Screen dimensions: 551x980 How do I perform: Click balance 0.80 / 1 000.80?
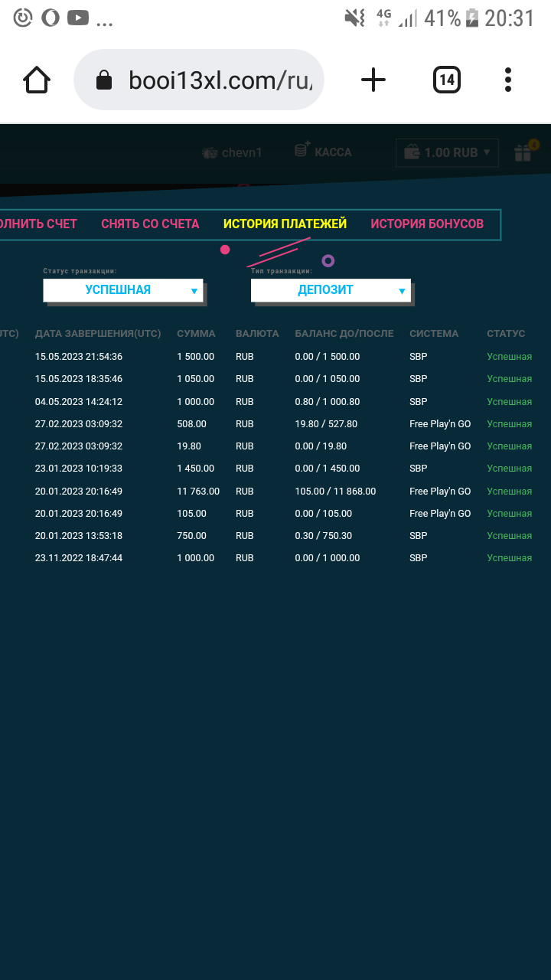pyautogui.click(x=327, y=402)
